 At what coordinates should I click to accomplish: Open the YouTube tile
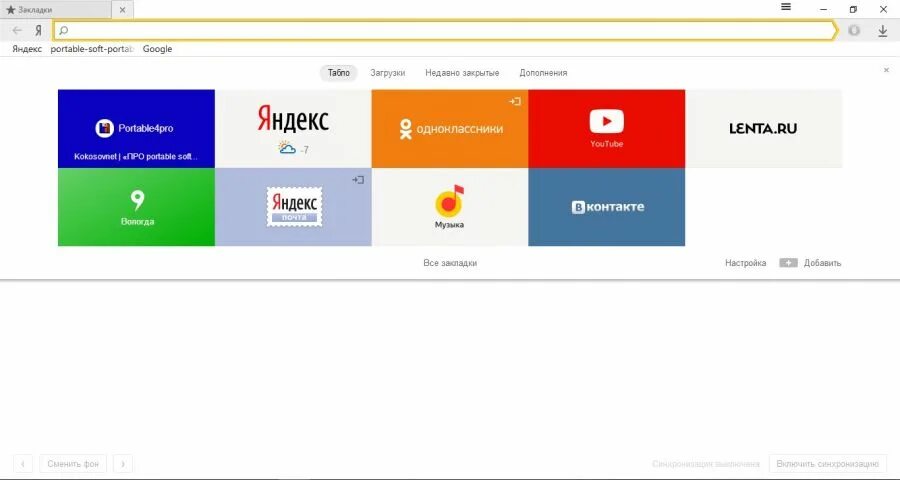(606, 129)
